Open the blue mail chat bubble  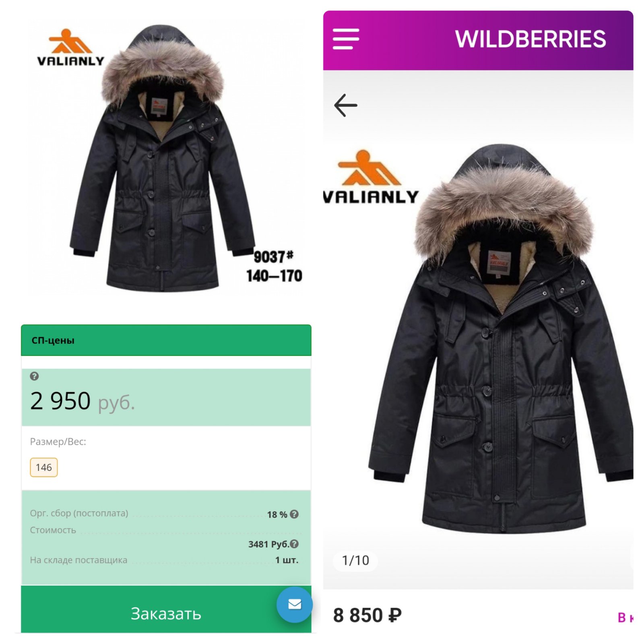point(294,604)
